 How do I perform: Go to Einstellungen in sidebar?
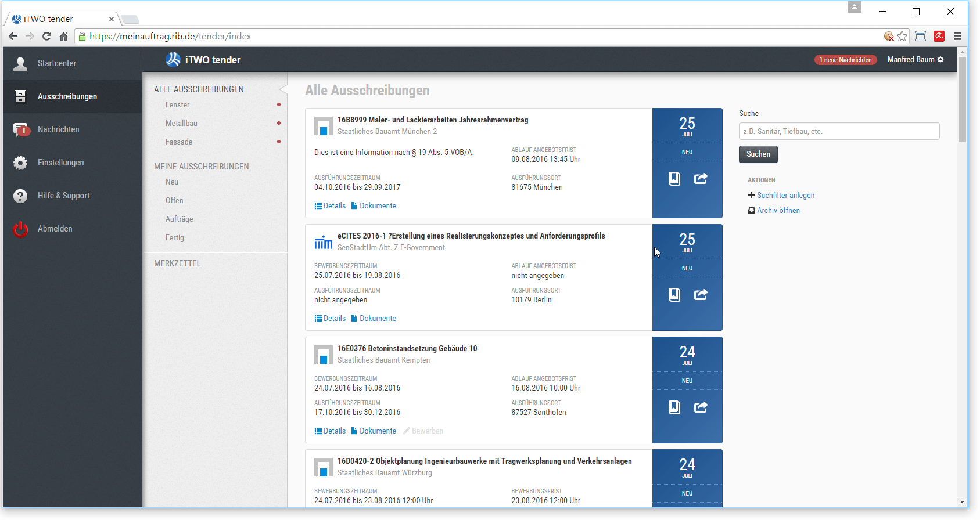point(60,162)
